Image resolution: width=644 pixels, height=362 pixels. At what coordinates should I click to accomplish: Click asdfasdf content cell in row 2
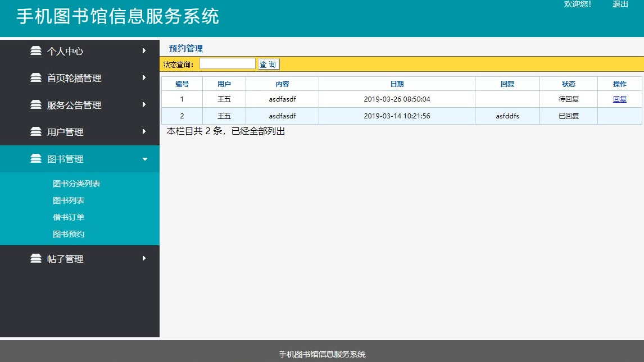[x=282, y=116]
